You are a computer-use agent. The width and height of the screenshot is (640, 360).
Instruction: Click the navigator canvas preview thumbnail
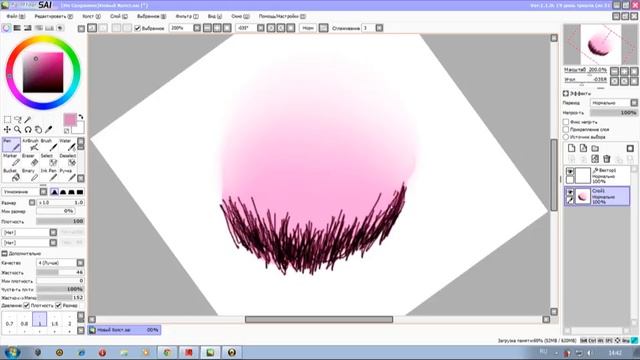click(600, 44)
